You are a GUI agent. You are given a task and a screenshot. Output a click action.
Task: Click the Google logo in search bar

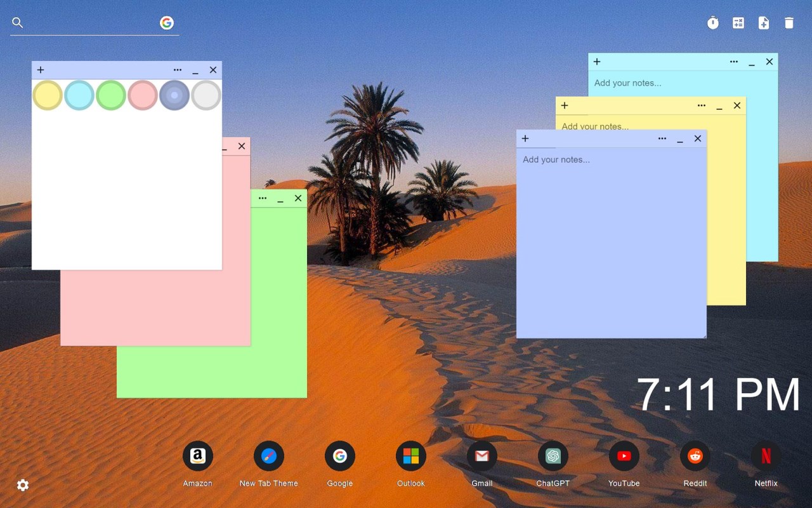pyautogui.click(x=167, y=23)
